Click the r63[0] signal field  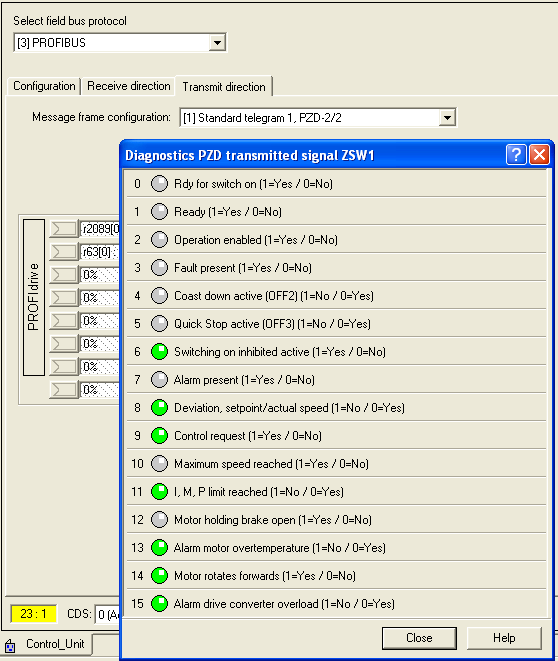coord(100,252)
